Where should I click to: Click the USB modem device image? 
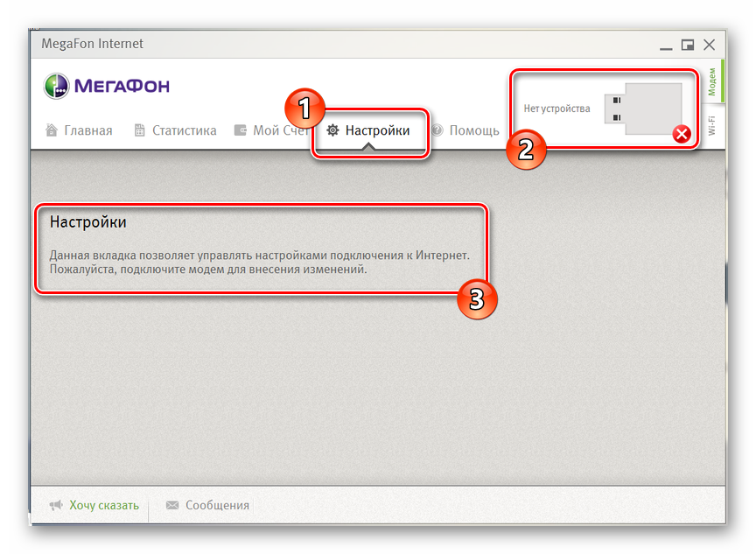click(x=643, y=109)
